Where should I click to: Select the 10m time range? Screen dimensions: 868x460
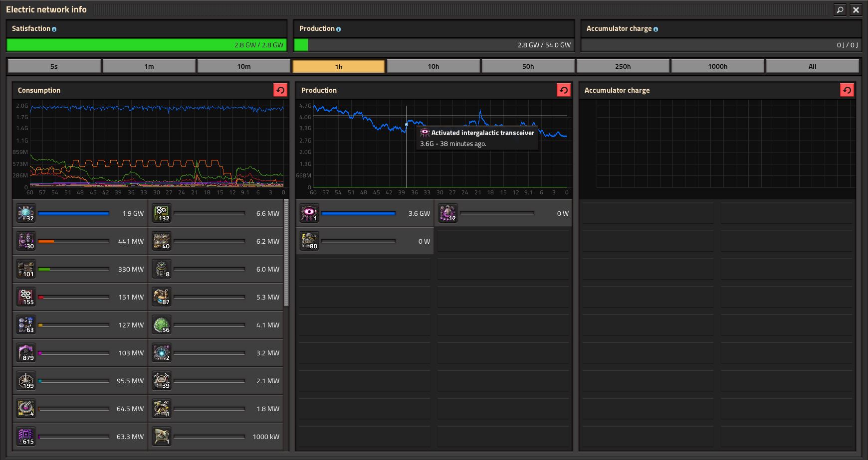pyautogui.click(x=243, y=66)
